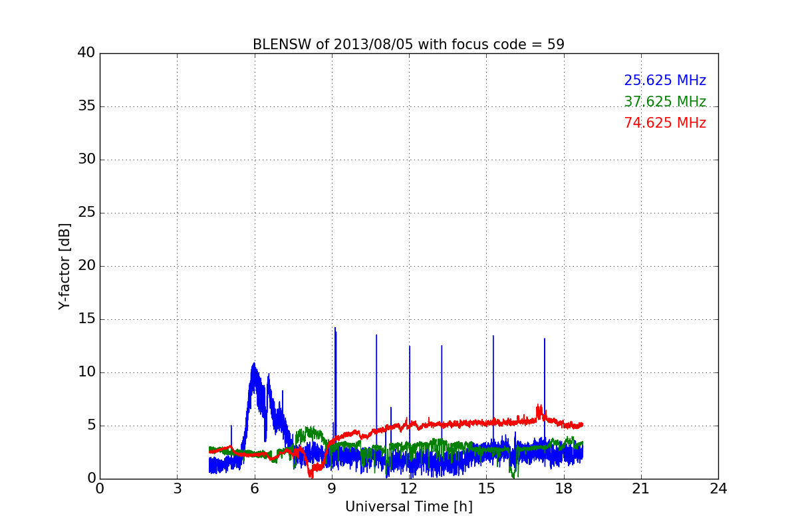Click y-axis tick label '5'
The image size is (798, 532).
click(90, 426)
